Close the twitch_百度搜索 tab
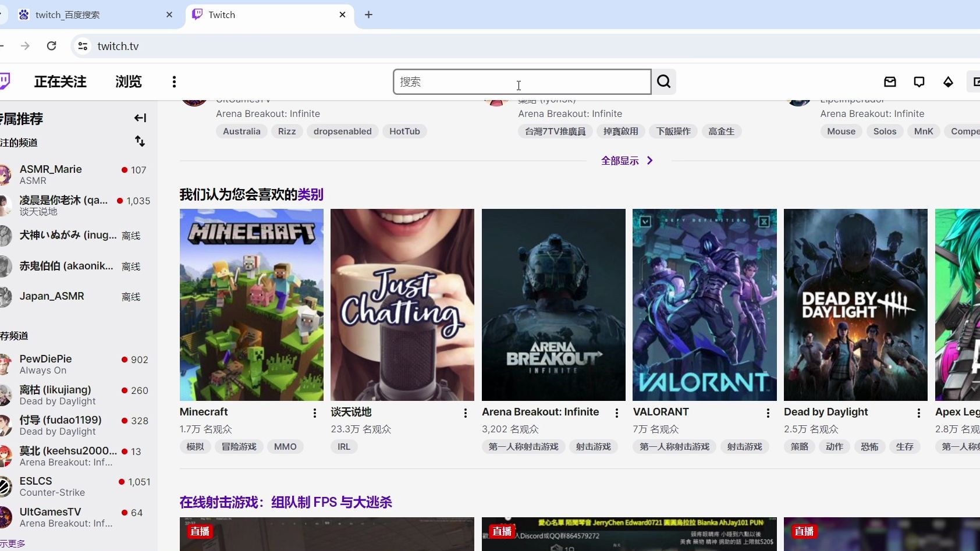The image size is (980, 551). tap(169, 15)
